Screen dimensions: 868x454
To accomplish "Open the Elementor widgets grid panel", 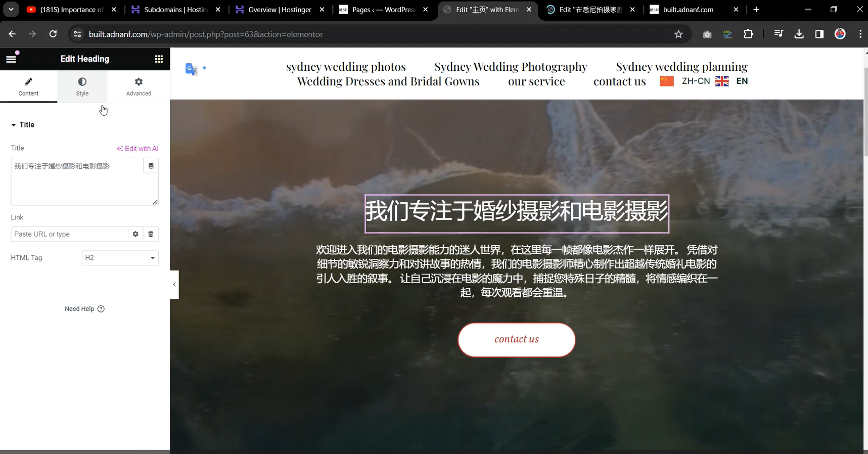I will [159, 59].
